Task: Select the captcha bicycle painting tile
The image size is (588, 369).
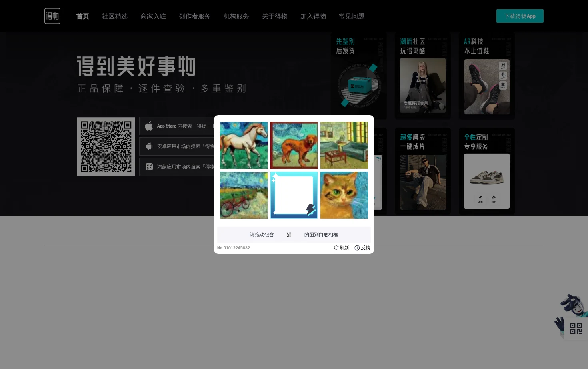Action: point(244,195)
